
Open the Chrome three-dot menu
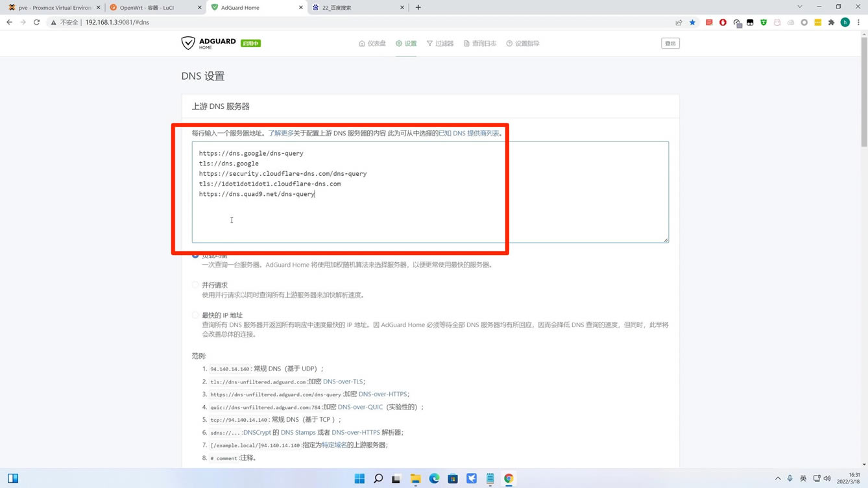tap(859, 23)
